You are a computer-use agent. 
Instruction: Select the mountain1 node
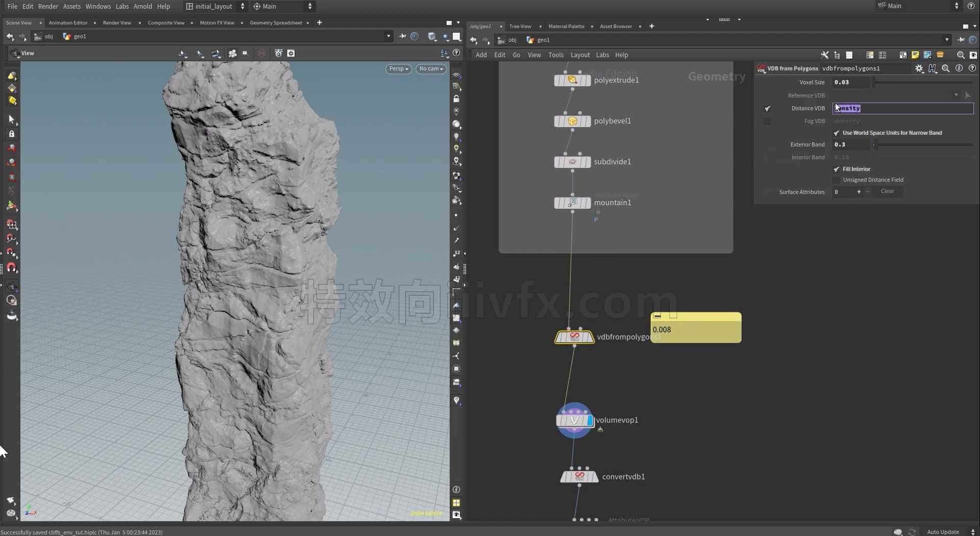(572, 203)
